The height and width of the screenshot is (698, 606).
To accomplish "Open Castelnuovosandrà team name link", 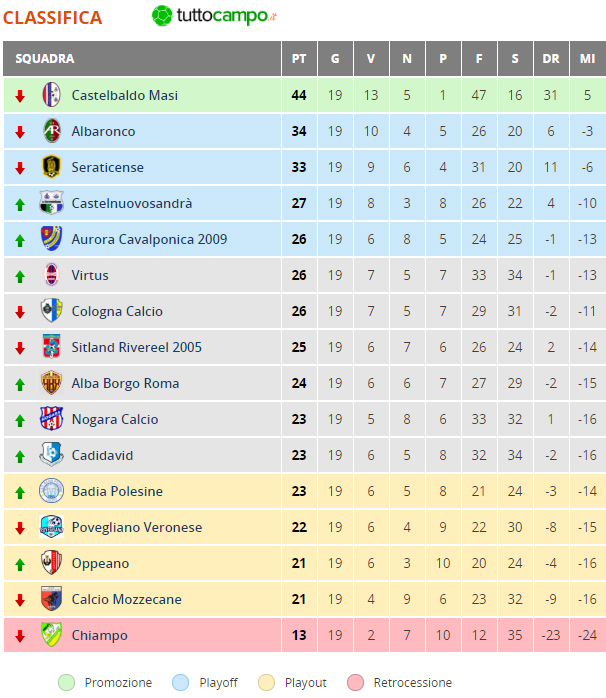I will 132,203.
